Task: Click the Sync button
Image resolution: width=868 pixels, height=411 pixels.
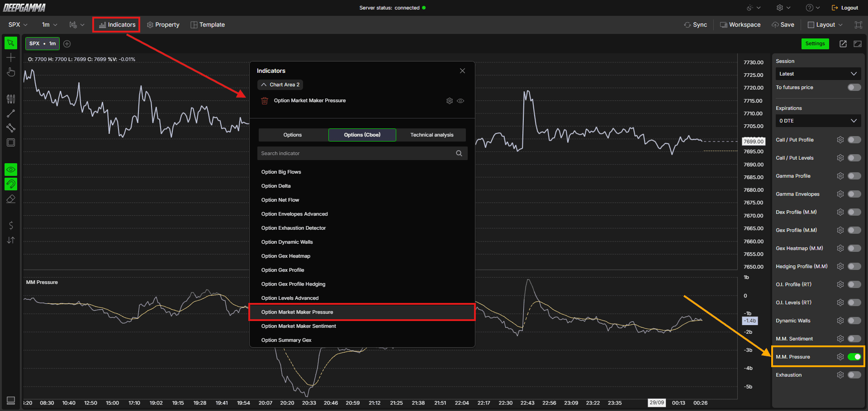Action: (696, 25)
